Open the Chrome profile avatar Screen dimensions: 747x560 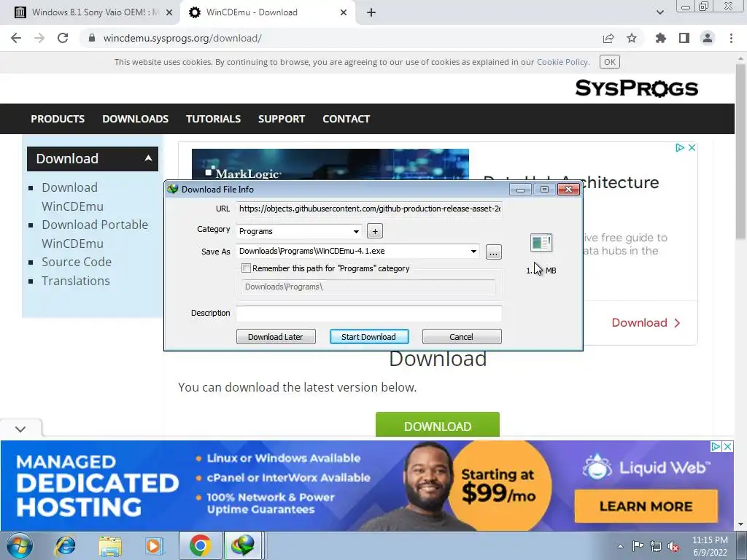tap(708, 38)
